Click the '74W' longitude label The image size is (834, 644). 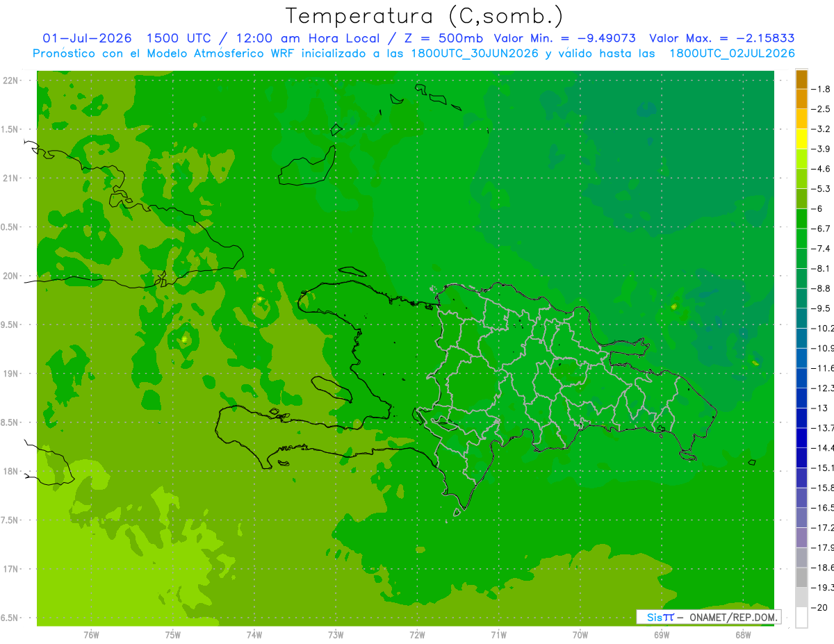tap(254, 634)
